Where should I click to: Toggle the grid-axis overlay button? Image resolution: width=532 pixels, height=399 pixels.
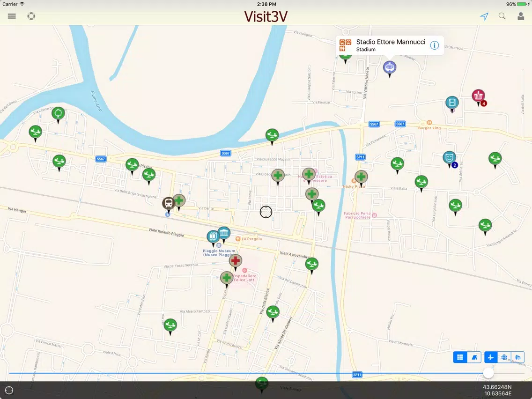(x=518, y=357)
